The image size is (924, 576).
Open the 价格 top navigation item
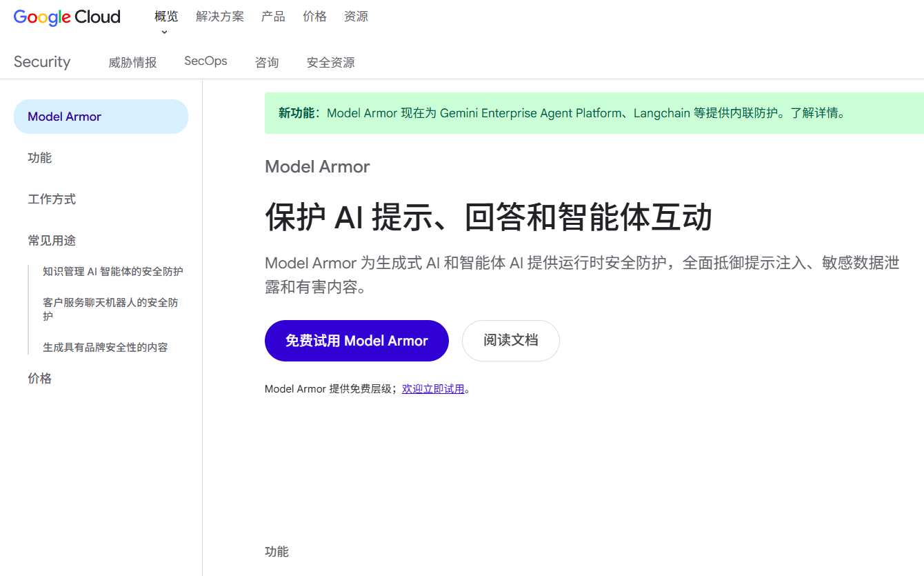click(314, 17)
